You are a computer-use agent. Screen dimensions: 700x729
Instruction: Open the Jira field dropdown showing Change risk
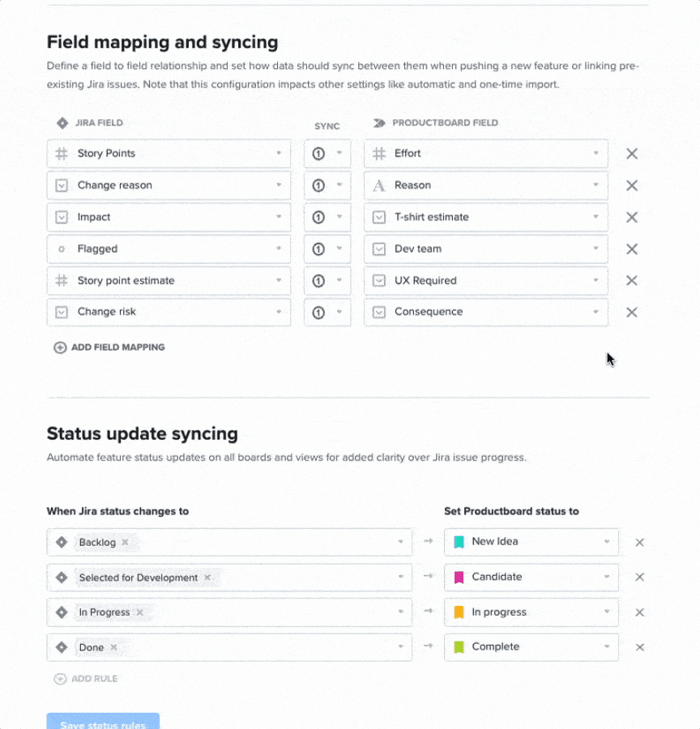click(169, 312)
